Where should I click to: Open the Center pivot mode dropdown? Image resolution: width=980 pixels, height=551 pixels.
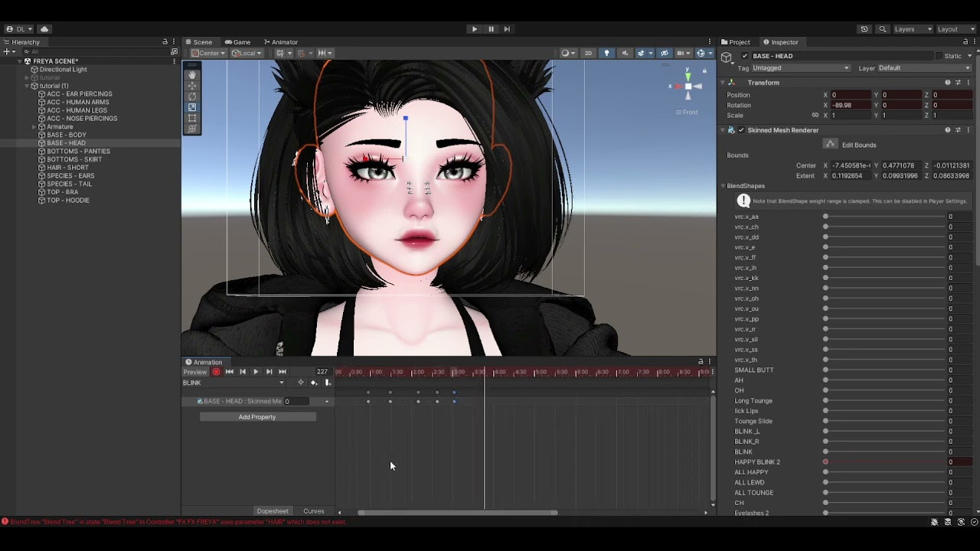tap(207, 53)
